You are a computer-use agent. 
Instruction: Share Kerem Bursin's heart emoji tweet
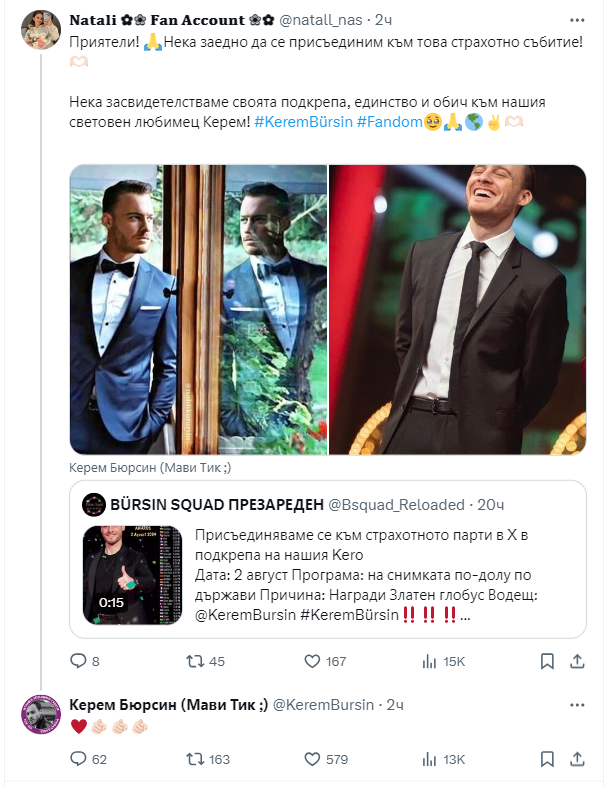(578, 760)
